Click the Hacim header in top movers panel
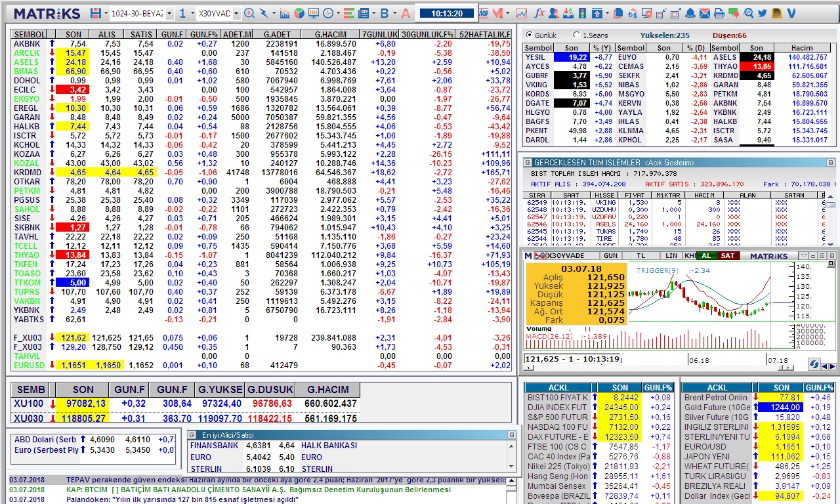Screen dimensions: 840x504 [802, 48]
